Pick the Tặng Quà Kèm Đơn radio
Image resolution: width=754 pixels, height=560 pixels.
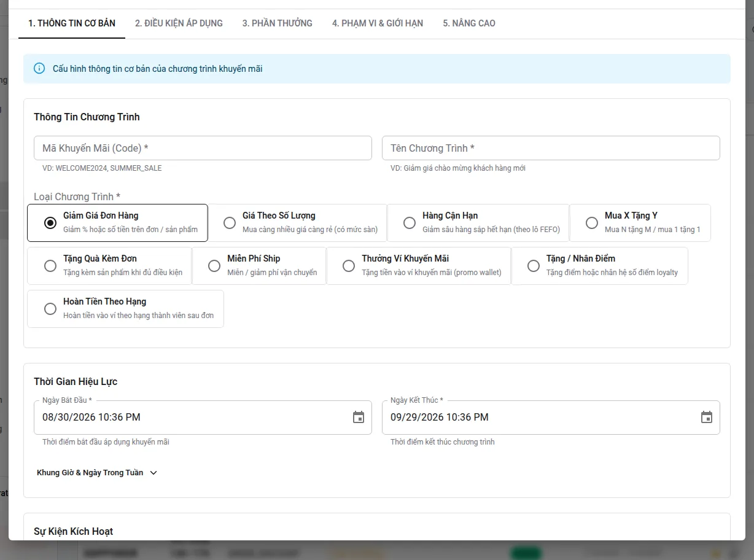[50, 266]
